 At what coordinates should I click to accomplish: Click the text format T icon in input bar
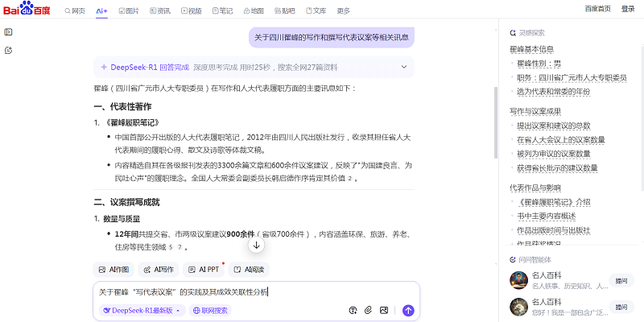(x=353, y=310)
